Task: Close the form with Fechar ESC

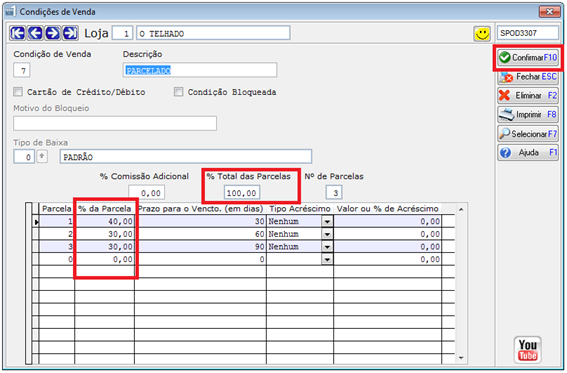Action: [x=528, y=77]
